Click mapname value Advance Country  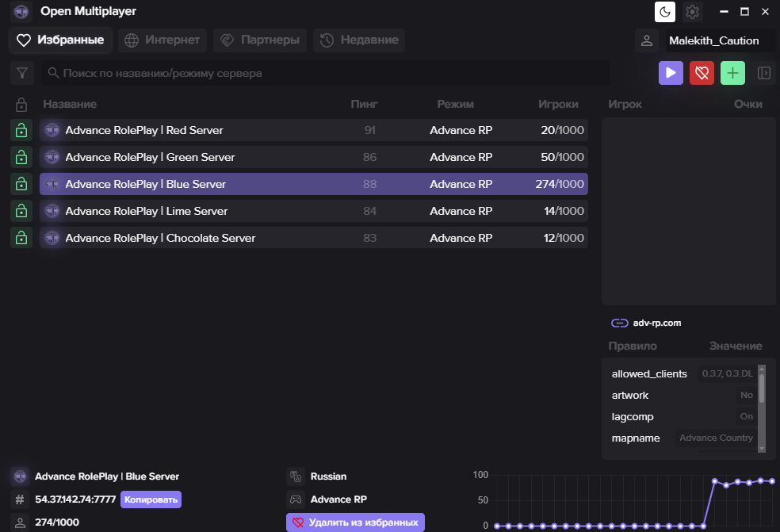[x=716, y=438]
